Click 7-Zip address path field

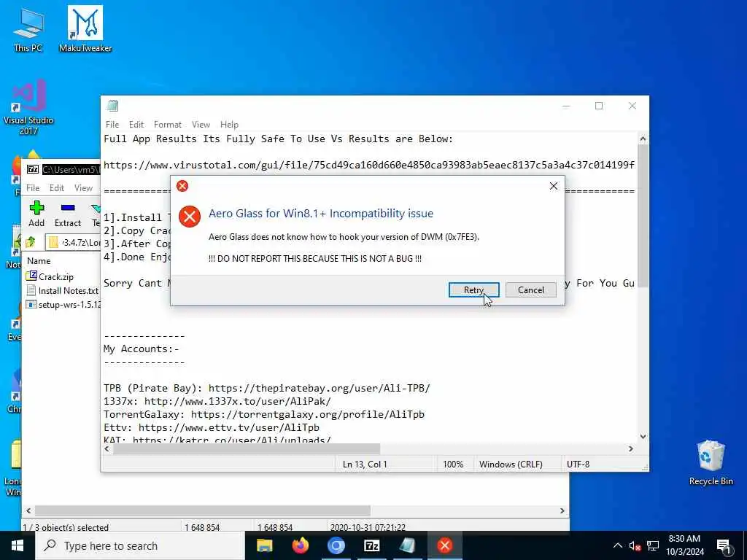pyautogui.click(x=74, y=242)
